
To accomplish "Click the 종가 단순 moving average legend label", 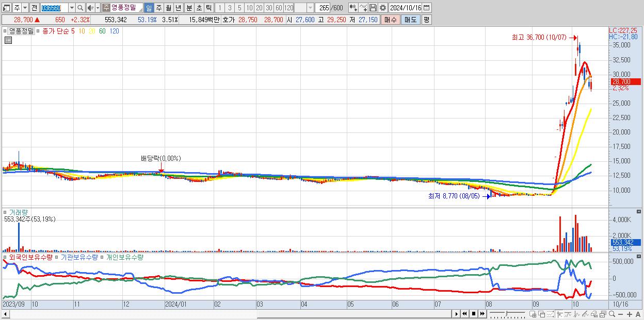I will click(x=56, y=31).
